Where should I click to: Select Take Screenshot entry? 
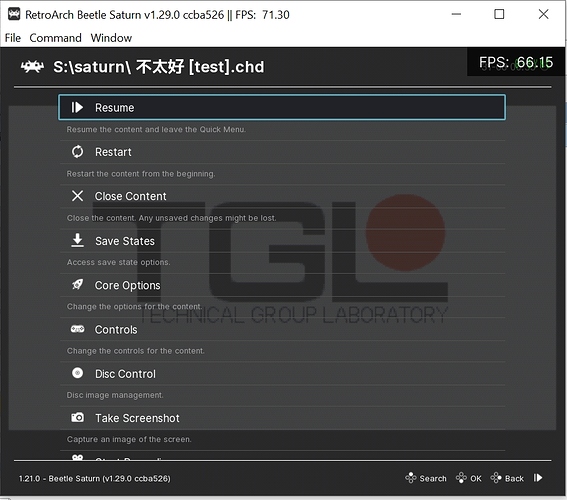point(282,418)
